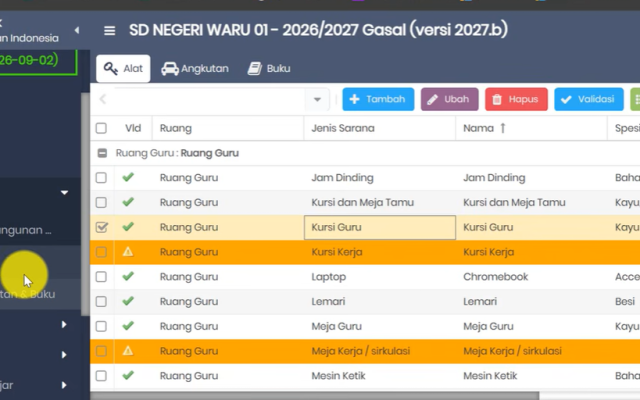Tick the select-all checkbox in header
This screenshot has height=400, width=640.
pos(101,128)
